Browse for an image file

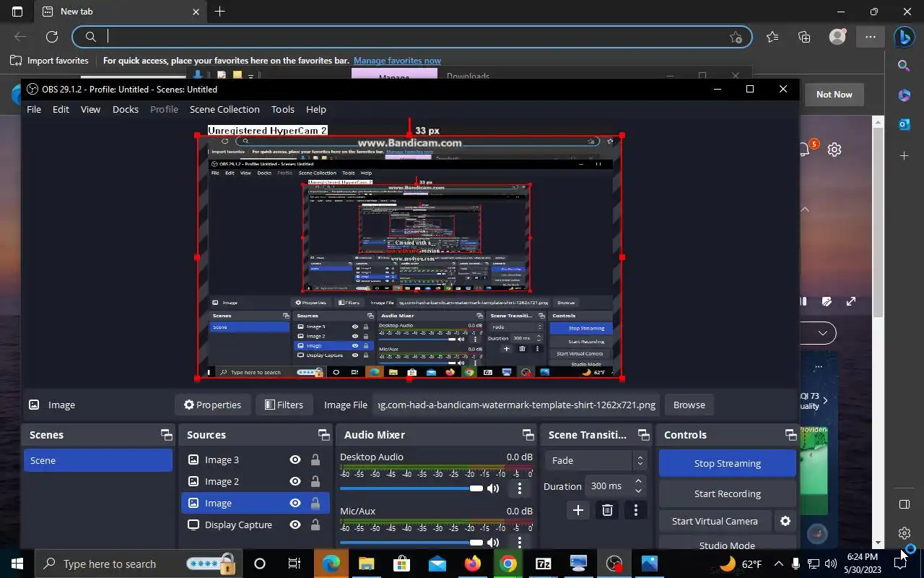tap(689, 405)
